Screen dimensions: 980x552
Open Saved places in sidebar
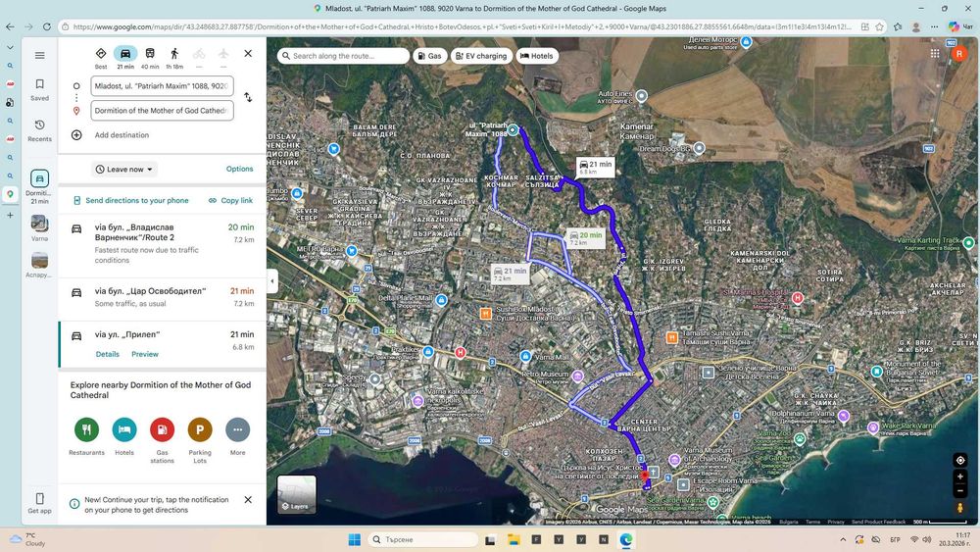point(39,89)
